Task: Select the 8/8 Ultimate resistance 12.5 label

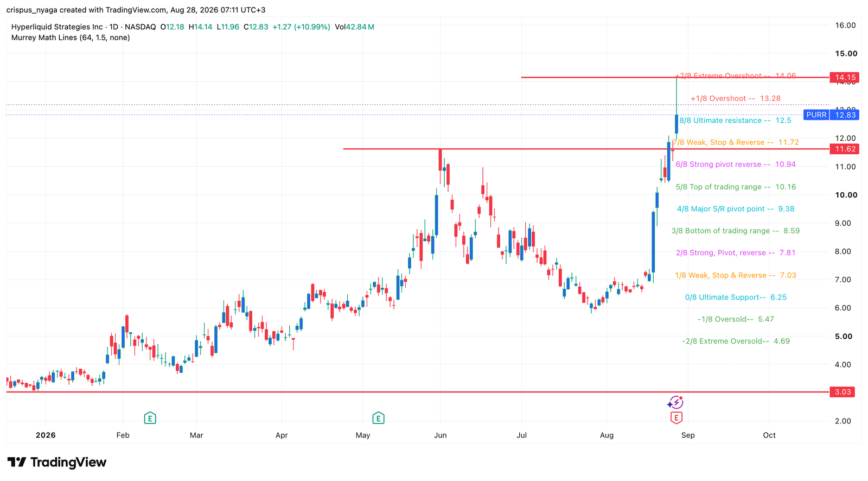Action: click(736, 121)
